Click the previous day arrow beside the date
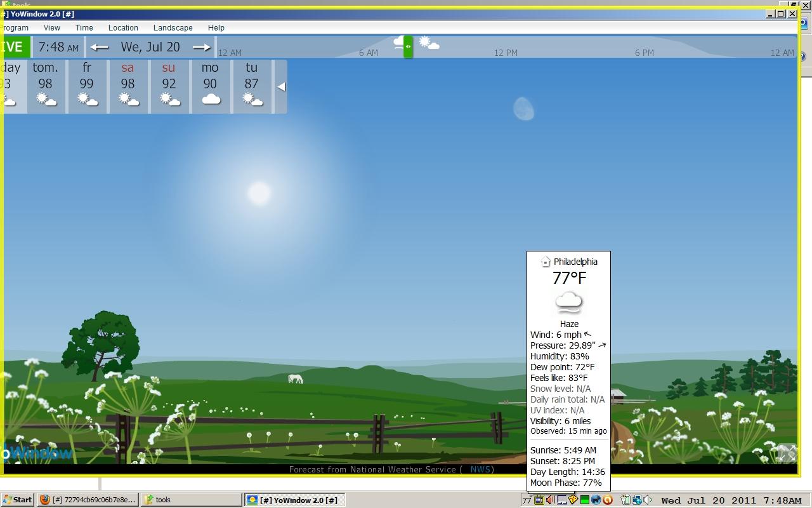 point(99,47)
